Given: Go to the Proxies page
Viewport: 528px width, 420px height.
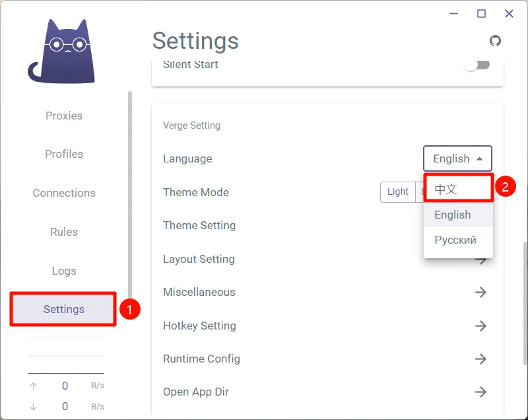Looking at the screenshot, I should click(x=64, y=116).
